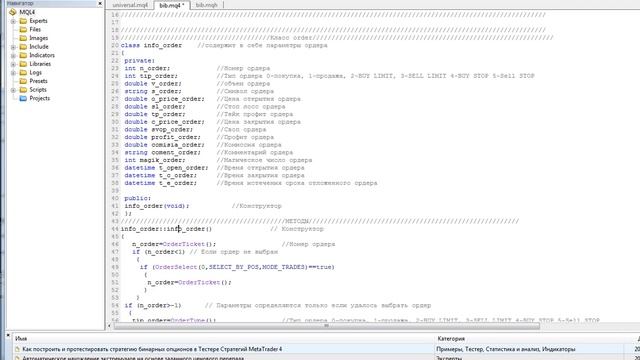Click the 'double o_price_order;' declaration
Image resolution: width=640 pixels, height=360 pixels.
164,99
